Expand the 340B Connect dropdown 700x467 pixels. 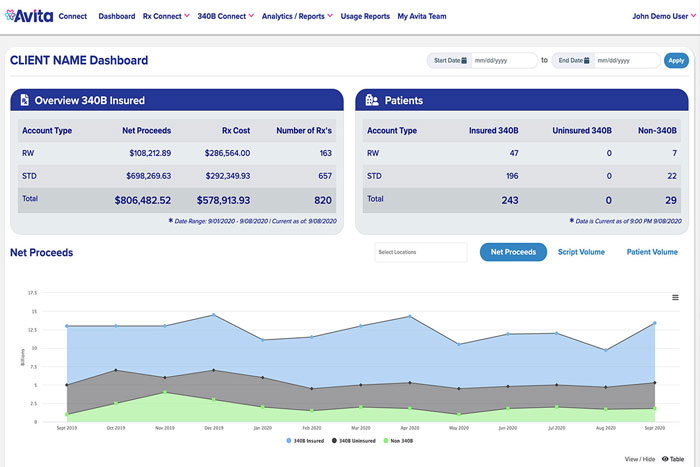point(225,17)
